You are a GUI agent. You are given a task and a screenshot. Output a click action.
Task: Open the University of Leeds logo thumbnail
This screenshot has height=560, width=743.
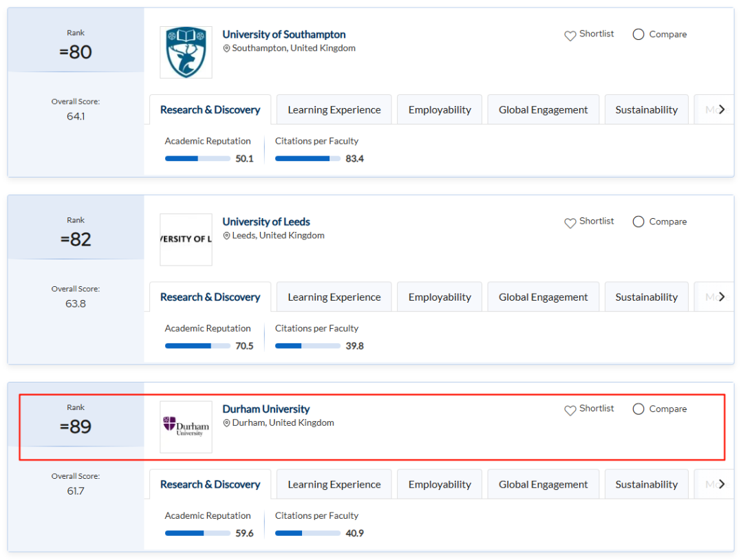pos(186,239)
